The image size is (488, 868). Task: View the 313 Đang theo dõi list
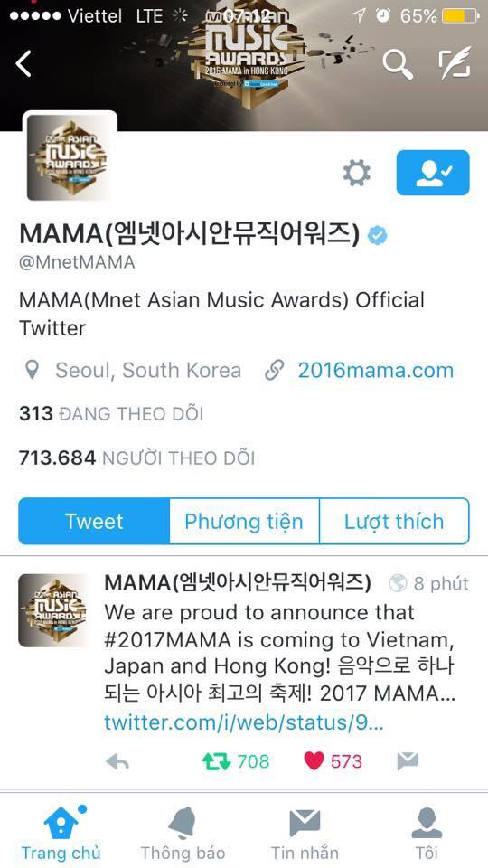(111, 413)
